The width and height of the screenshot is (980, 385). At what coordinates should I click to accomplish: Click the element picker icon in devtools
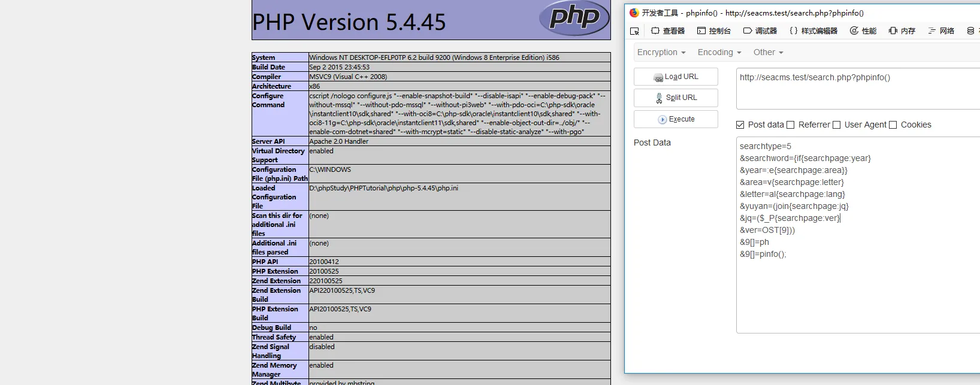(634, 31)
